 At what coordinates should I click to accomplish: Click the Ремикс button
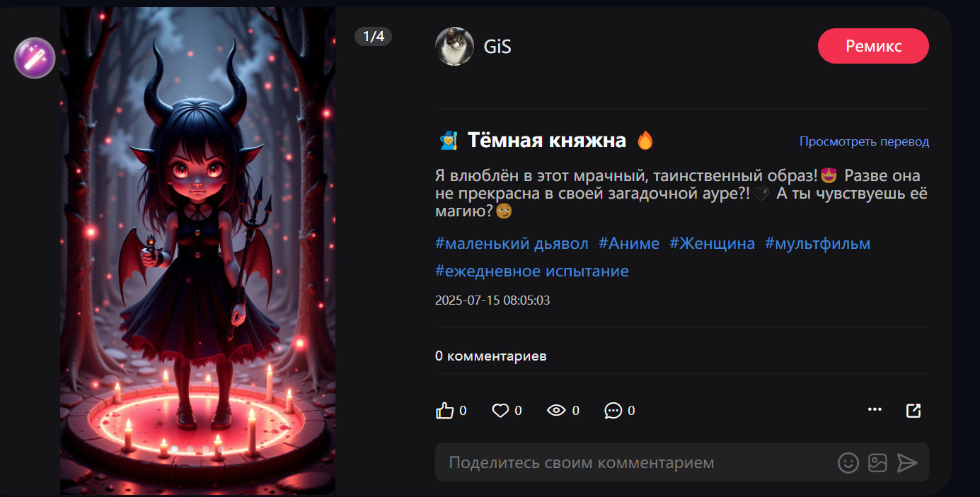[x=873, y=47]
